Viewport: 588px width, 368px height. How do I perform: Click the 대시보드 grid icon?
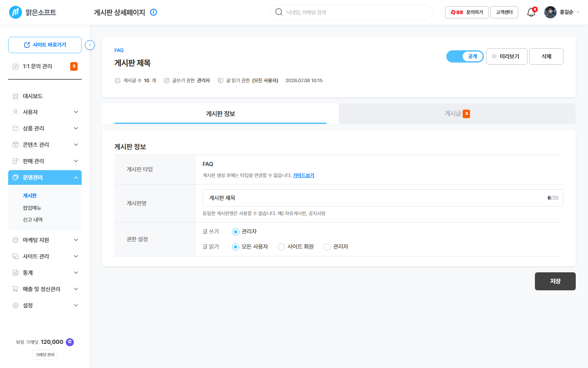click(x=16, y=96)
